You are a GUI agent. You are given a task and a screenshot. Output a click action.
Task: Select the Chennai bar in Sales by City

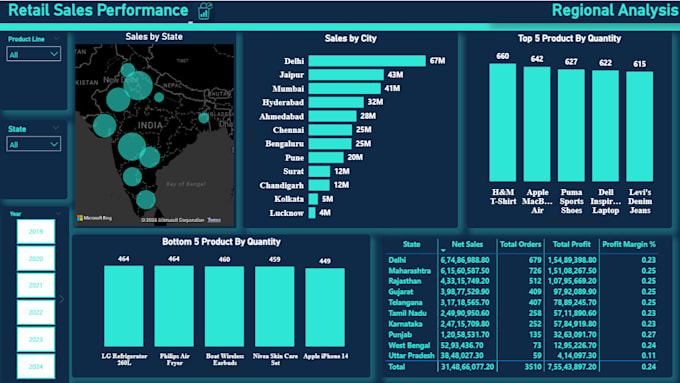pos(330,130)
